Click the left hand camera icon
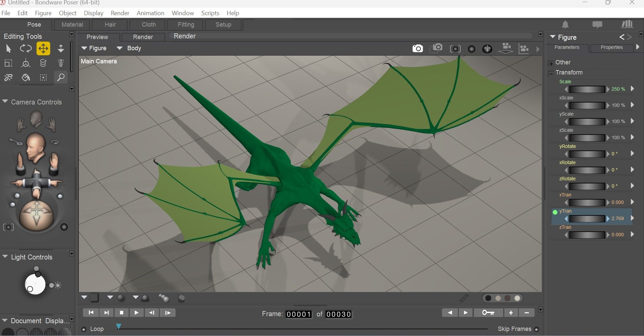This screenshot has width=644, height=336. 22,124
